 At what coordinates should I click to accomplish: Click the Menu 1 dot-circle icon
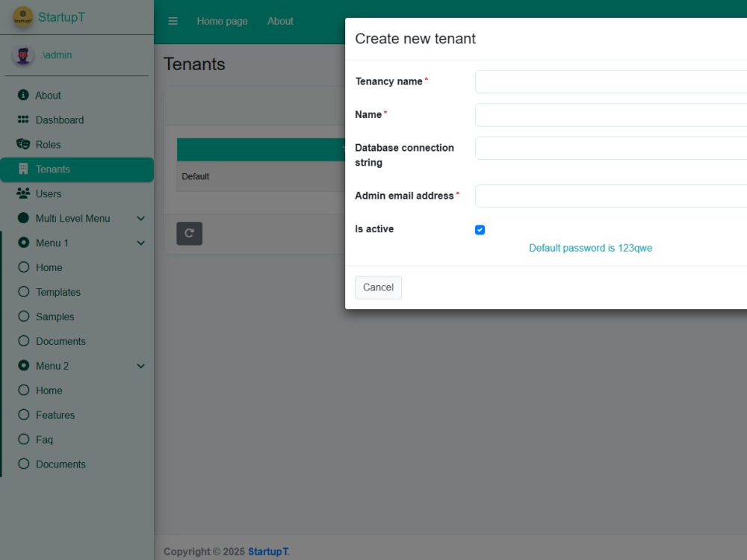[x=23, y=243]
